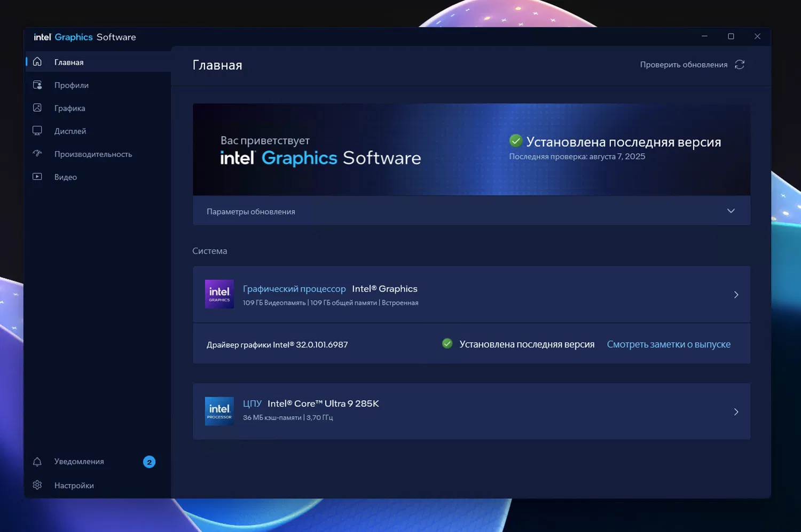Click the Система section heading

coord(210,251)
